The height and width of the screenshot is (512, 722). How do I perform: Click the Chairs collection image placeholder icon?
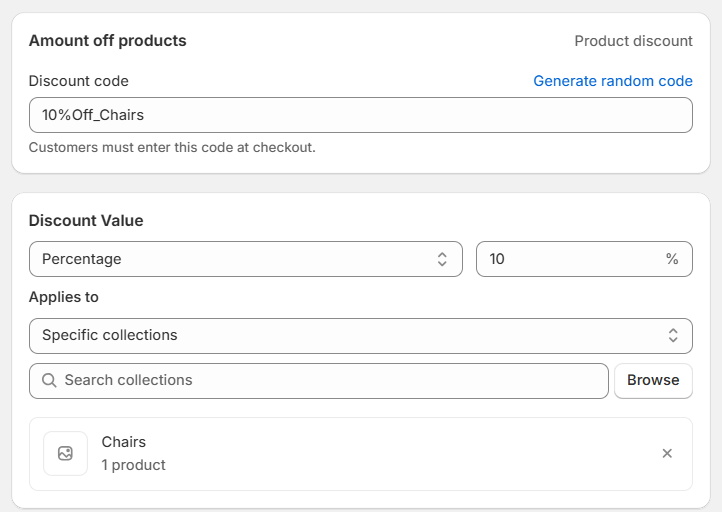click(66, 453)
